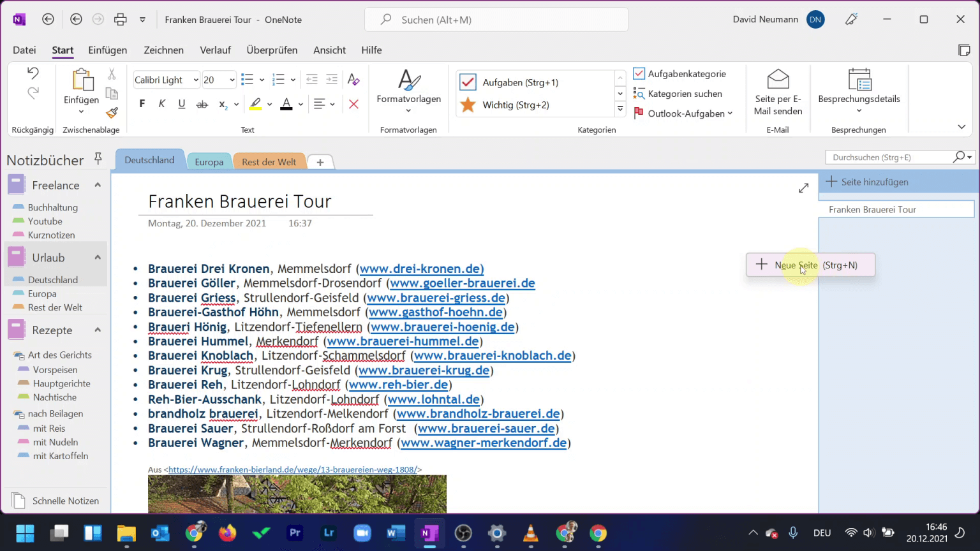Click the Einfügen paste icon
The width and height of the screenshot is (980, 551).
80,82
